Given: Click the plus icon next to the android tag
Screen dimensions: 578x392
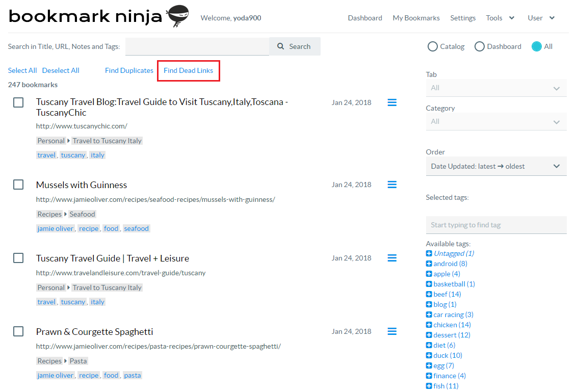Looking at the screenshot, I should [429, 263].
